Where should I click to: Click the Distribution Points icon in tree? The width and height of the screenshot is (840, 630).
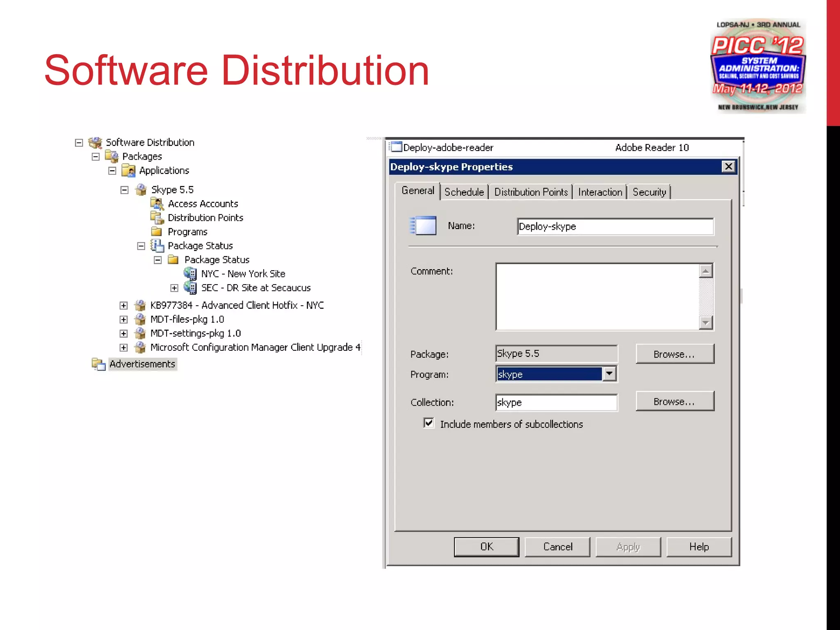click(x=157, y=217)
